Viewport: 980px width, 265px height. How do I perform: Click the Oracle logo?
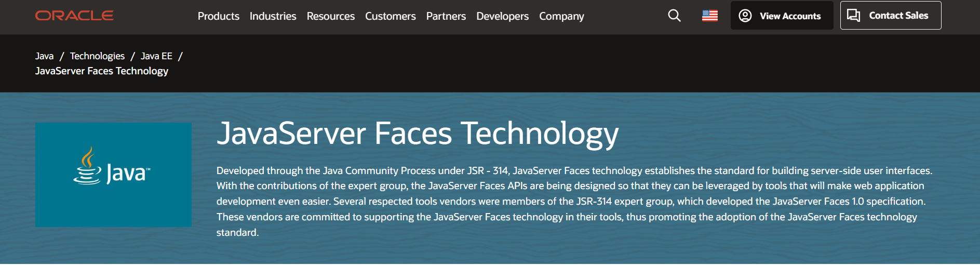point(74,16)
